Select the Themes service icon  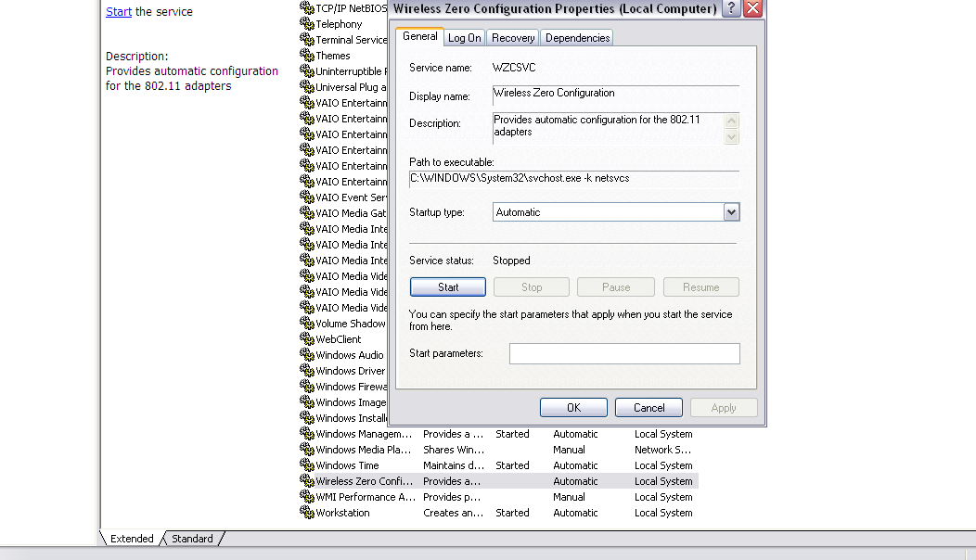(x=307, y=56)
